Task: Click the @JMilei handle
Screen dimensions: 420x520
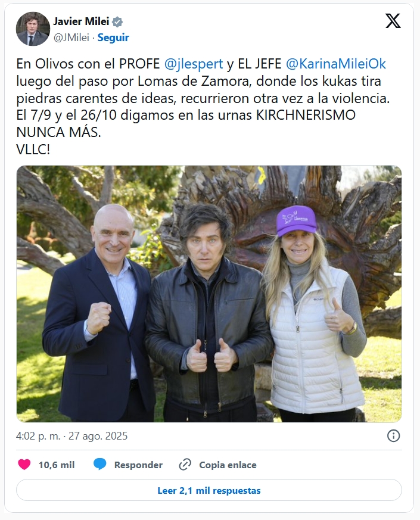Action: coord(71,38)
